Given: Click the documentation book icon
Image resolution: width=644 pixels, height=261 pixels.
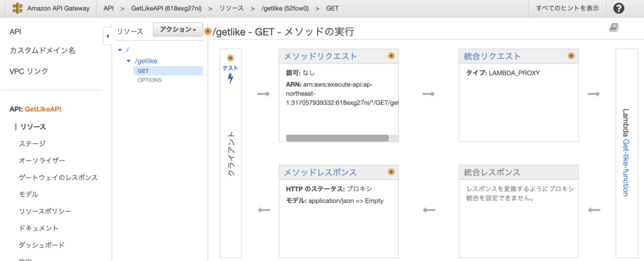Looking at the screenshot, I should [614, 28].
